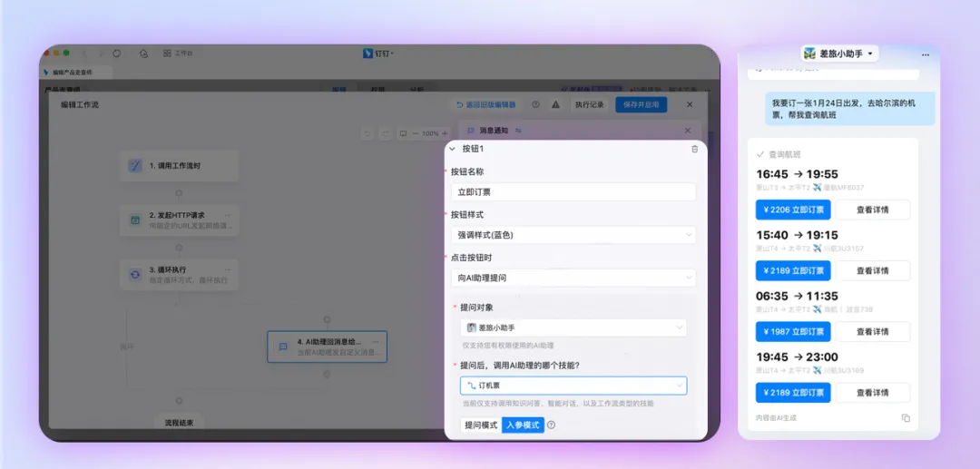The height and width of the screenshot is (469, 980).
Task: Click the 100% zoom value
Action: 430,133
